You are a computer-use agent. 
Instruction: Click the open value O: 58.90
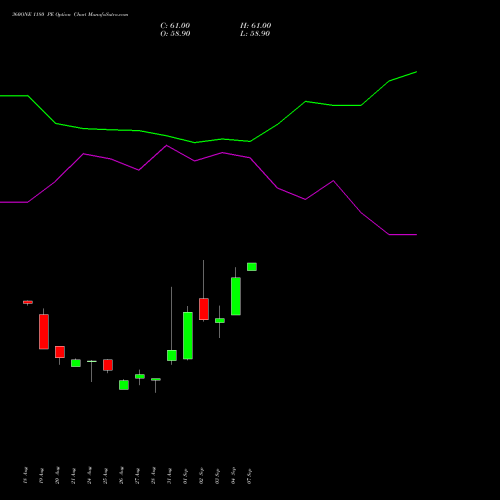[175, 34]
